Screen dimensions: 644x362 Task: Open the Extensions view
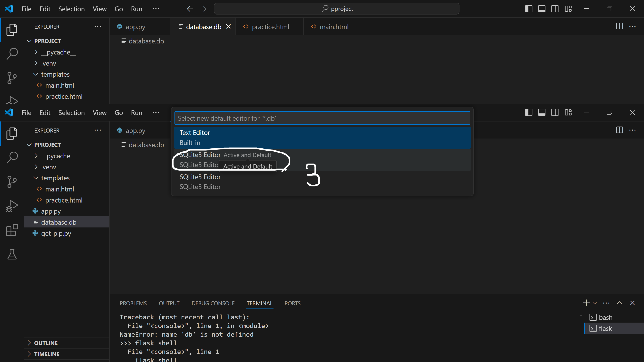point(12,230)
